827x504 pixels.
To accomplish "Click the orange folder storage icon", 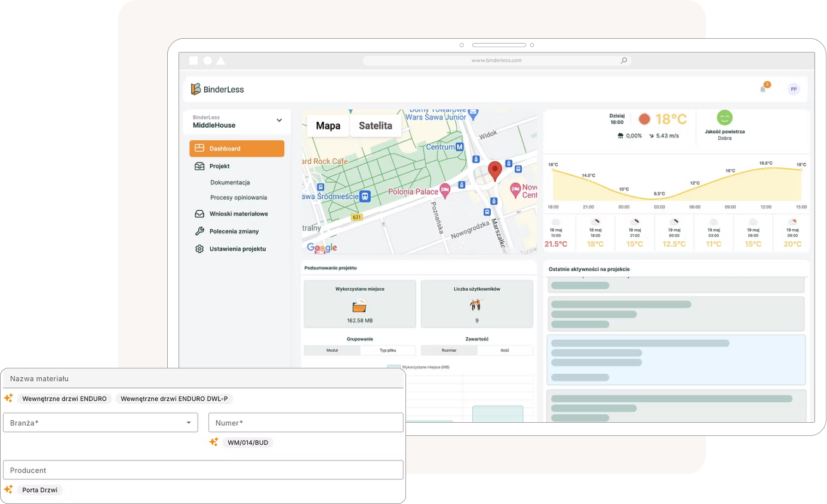I will (359, 306).
